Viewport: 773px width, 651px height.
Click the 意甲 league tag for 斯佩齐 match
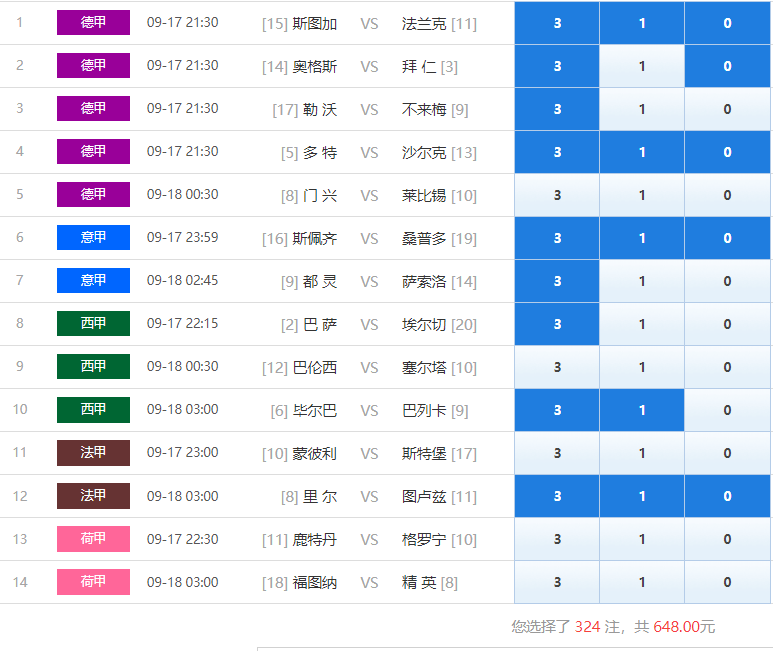[x=93, y=238]
